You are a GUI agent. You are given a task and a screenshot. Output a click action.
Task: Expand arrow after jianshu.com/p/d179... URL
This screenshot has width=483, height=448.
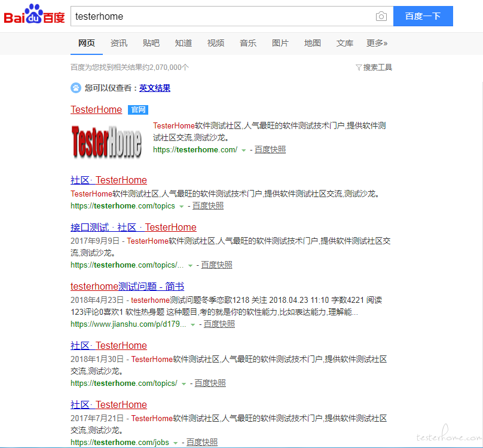coord(192,324)
